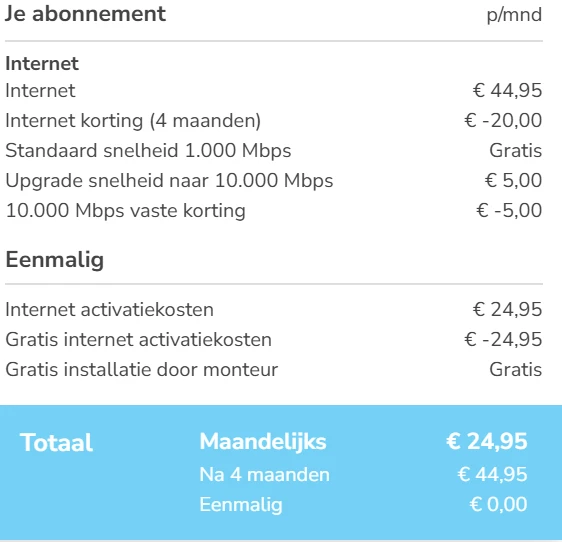This screenshot has height=542, width=562.
Task: Click 'Internet korting (4 maanden)' line
Action: (133, 121)
